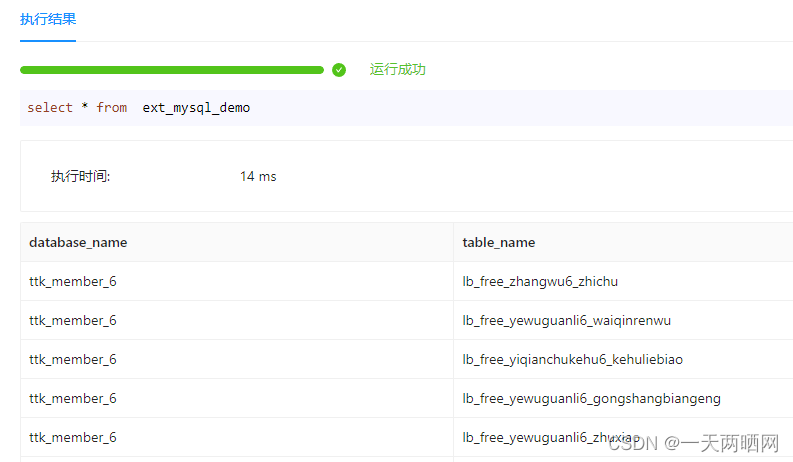This screenshot has height=462, width=793.
Task: Click the database_name column header
Action: coord(237,243)
